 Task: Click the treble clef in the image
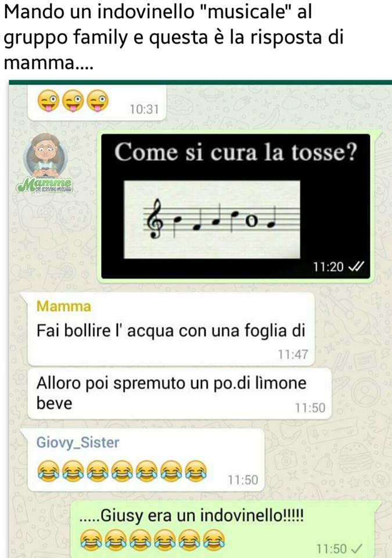154,219
